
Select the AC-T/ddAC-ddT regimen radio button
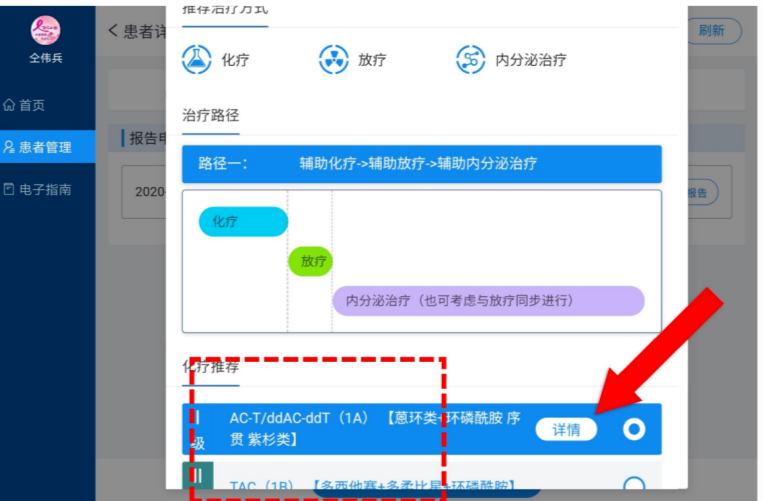point(633,429)
